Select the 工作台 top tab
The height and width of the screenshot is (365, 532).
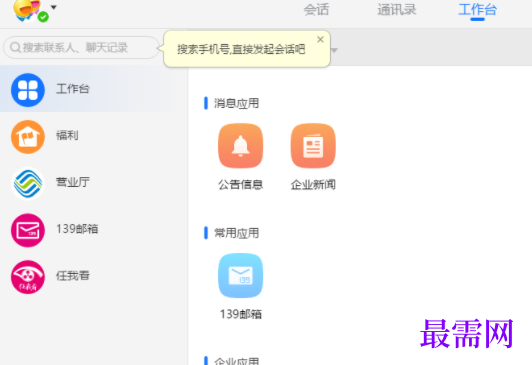[477, 10]
